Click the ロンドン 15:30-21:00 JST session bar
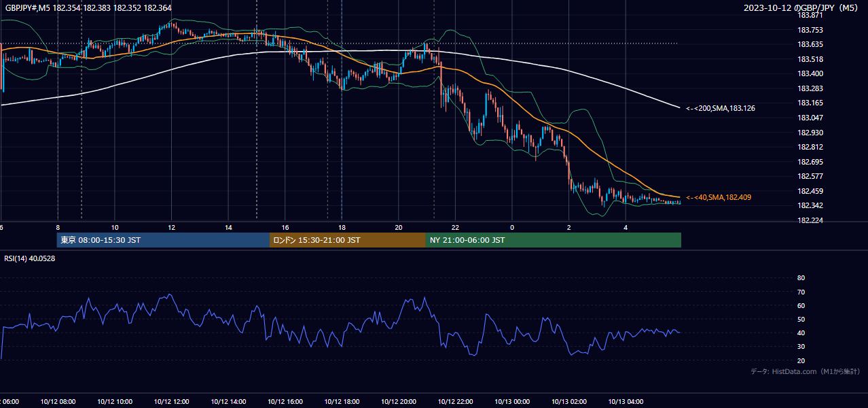Screen dimensions: 868x408 pos(348,240)
